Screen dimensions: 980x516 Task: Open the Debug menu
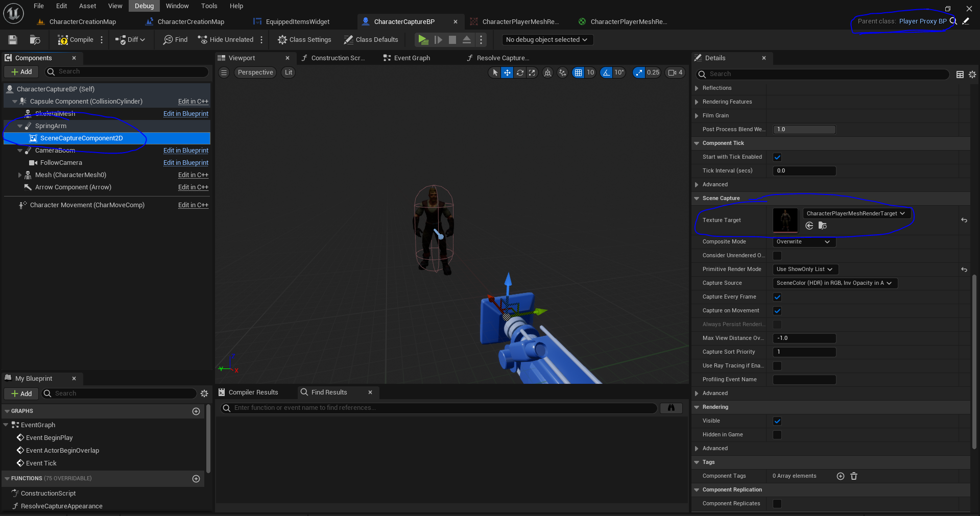click(x=144, y=6)
